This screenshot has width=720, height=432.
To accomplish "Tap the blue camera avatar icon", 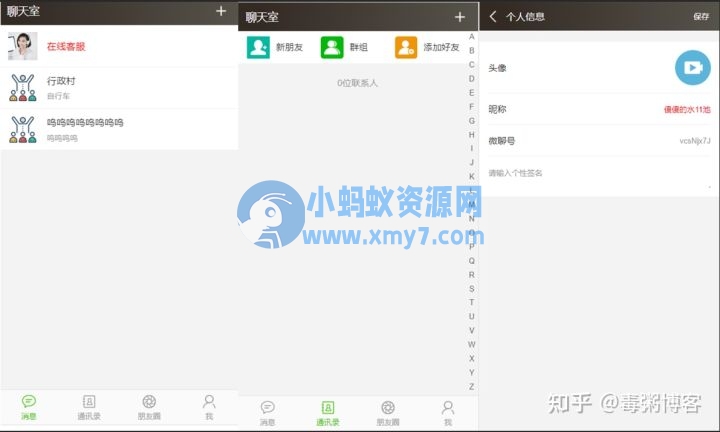I will pyautogui.click(x=692, y=67).
